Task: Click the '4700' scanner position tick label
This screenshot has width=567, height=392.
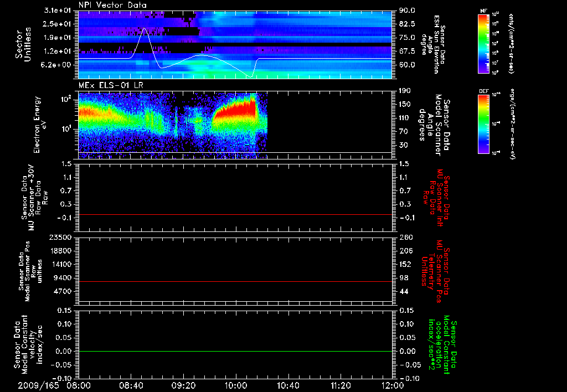Action: 63,291
